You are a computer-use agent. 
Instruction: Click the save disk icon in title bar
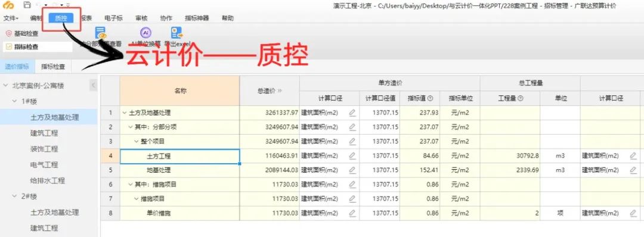point(27,5)
